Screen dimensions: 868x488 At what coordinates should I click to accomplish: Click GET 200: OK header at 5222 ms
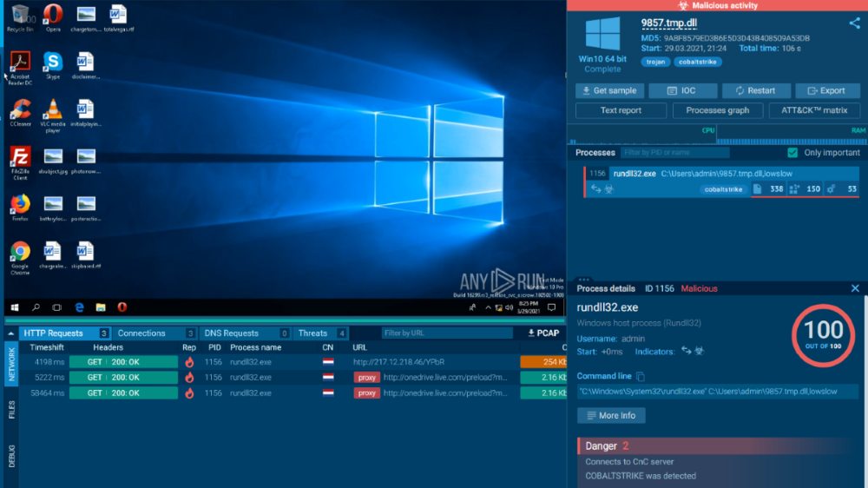pos(123,378)
